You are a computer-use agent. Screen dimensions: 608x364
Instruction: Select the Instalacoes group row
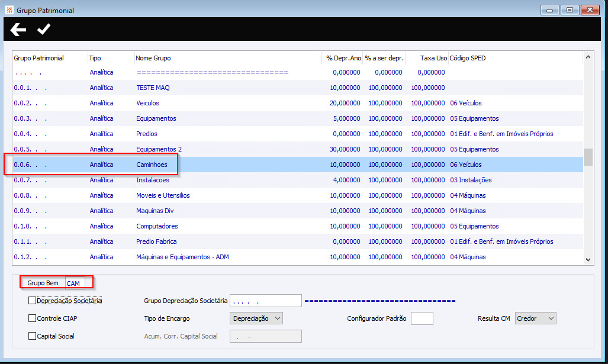click(x=298, y=180)
